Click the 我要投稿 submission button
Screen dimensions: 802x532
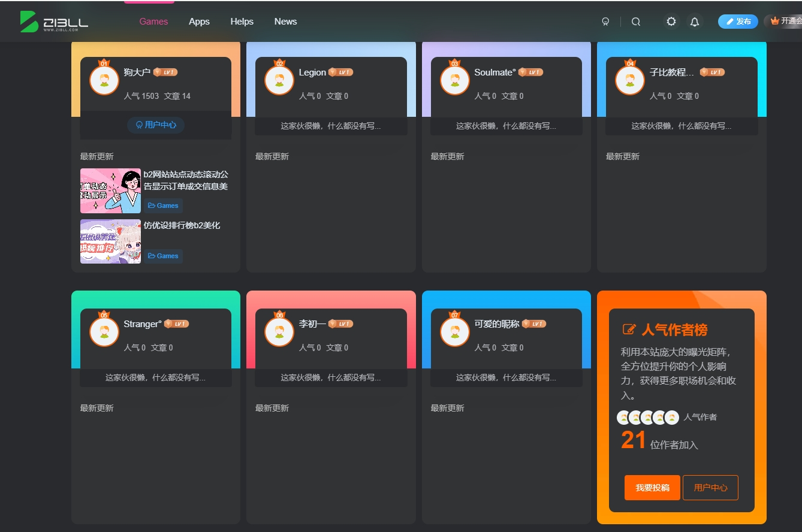[652, 488]
